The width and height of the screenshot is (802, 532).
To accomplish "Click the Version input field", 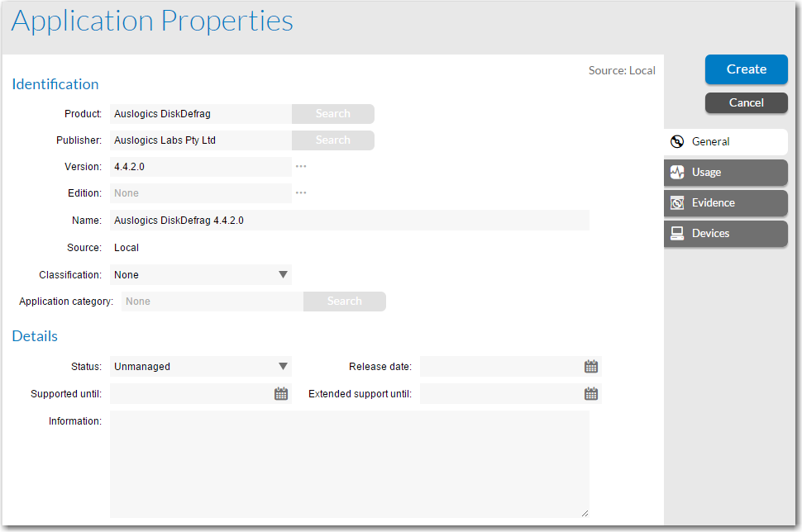I will point(200,167).
